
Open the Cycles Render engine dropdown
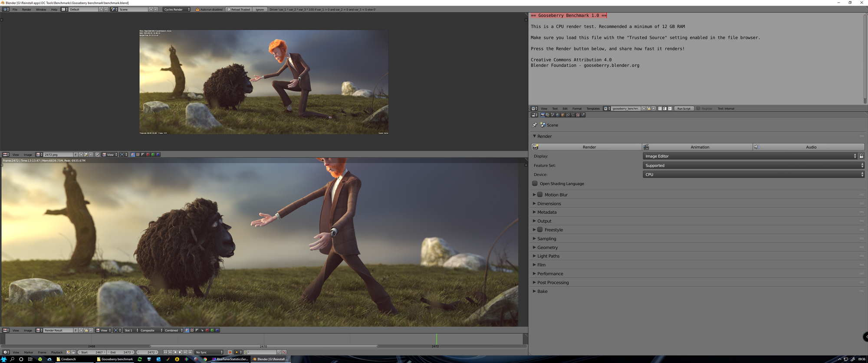coord(176,9)
